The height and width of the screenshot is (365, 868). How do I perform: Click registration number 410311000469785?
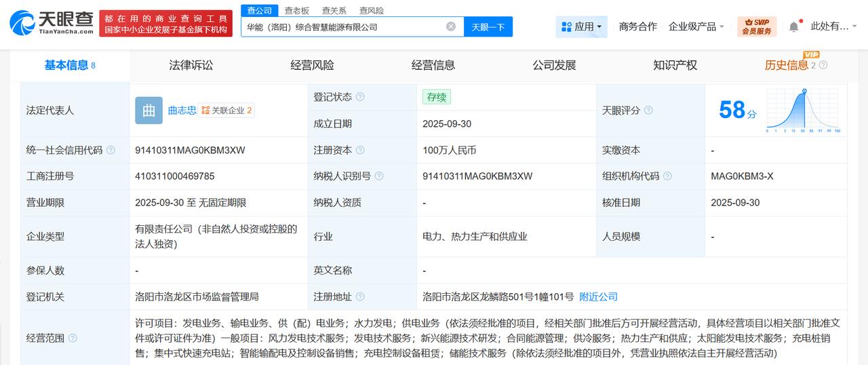pyautogui.click(x=175, y=176)
